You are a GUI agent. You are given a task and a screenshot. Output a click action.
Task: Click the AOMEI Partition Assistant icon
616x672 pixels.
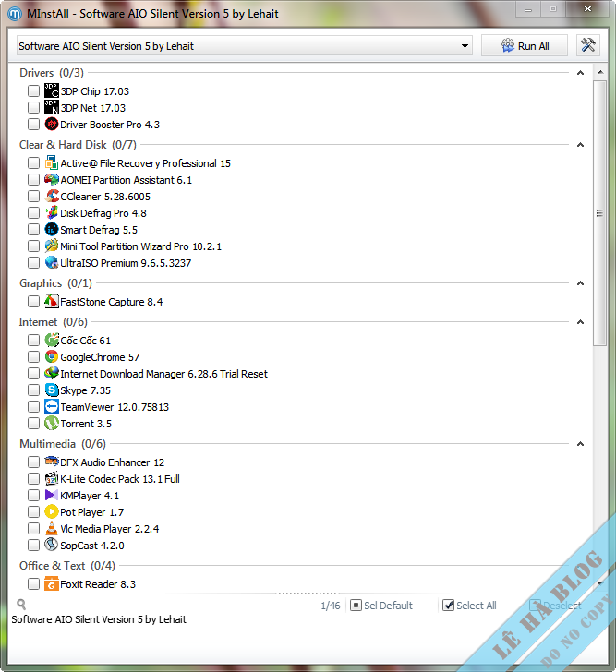coord(52,180)
